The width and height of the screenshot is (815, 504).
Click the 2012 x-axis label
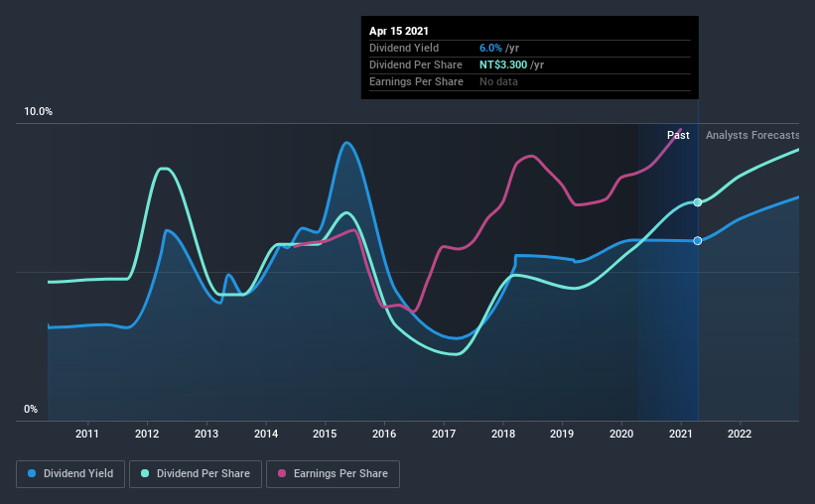147,434
